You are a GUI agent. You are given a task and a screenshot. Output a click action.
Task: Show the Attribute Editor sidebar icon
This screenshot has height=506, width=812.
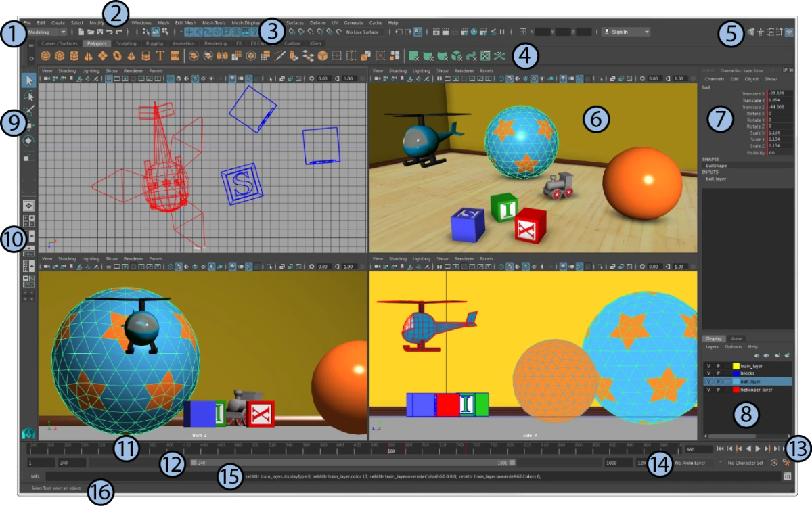[771, 32]
